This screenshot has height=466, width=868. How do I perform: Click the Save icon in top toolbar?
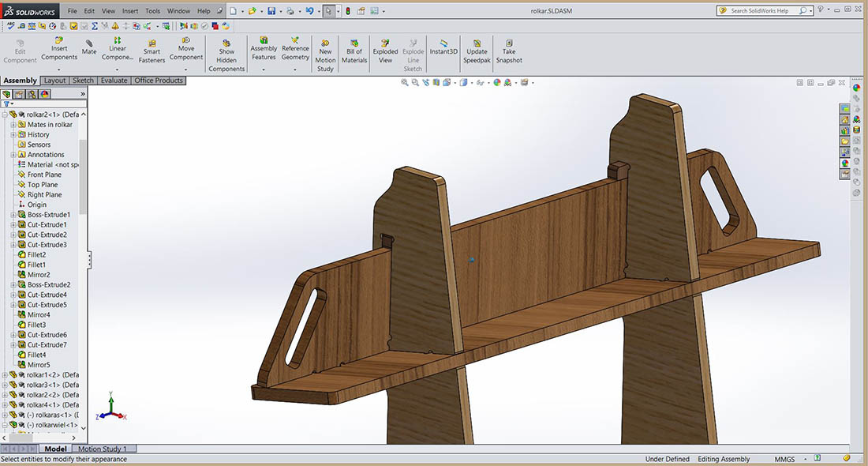tap(271, 10)
